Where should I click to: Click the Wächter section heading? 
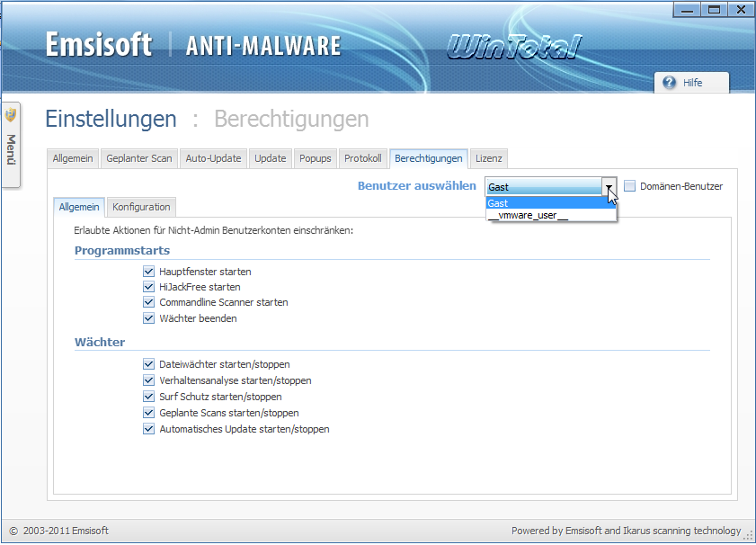coord(100,343)
